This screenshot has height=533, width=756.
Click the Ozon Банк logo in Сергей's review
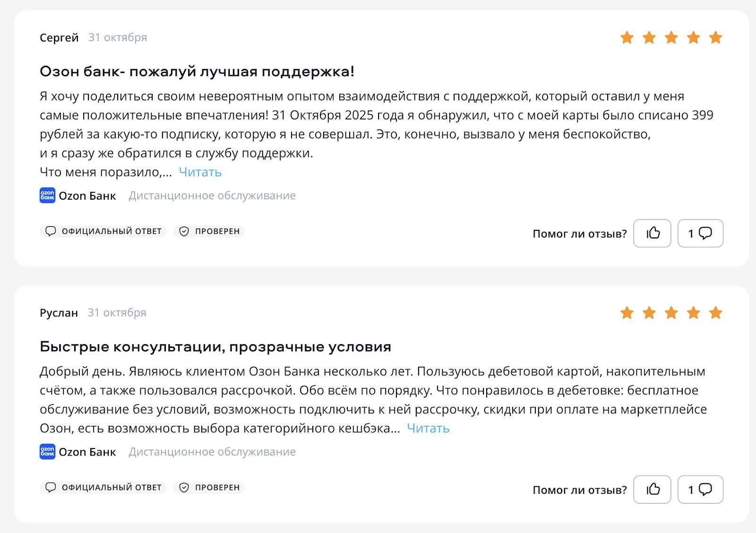[47, 195]
